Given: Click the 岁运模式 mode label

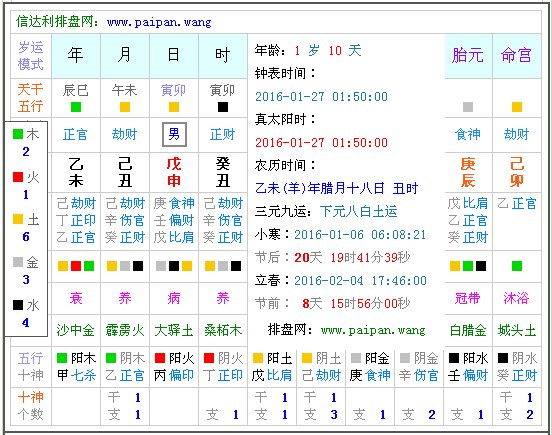Looking at the screenshot, I should pos(31,56).
